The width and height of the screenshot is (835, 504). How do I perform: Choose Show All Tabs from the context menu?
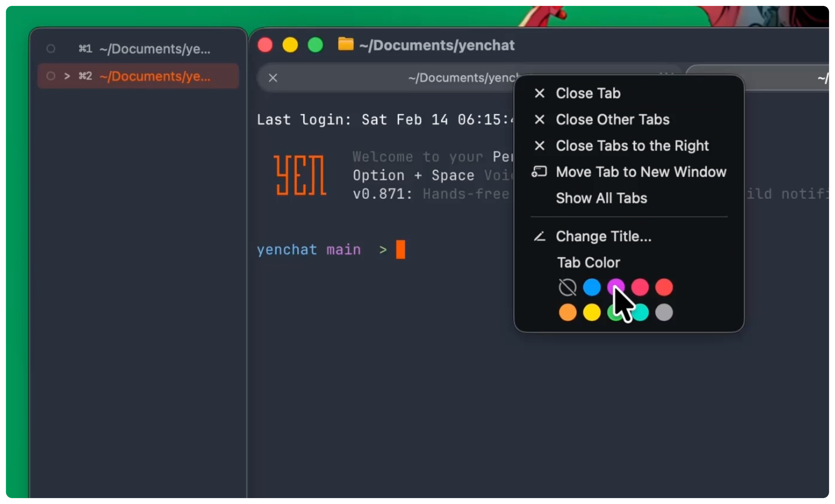coord(601,198)
